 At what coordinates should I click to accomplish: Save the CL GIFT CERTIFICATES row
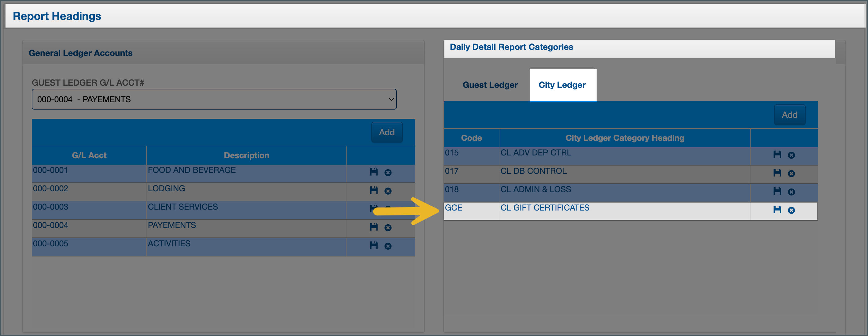tap(777, 210)
